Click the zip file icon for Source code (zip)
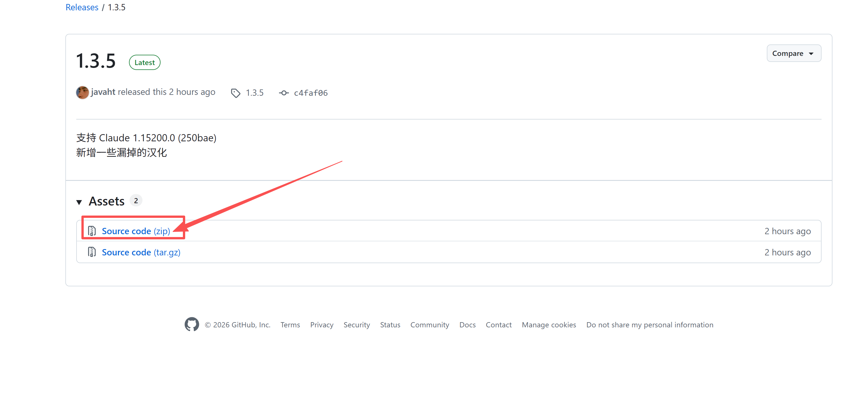 92,231
